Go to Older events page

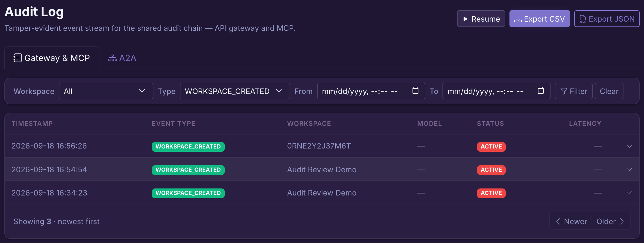pyautogui.click(x=611, y=221)
